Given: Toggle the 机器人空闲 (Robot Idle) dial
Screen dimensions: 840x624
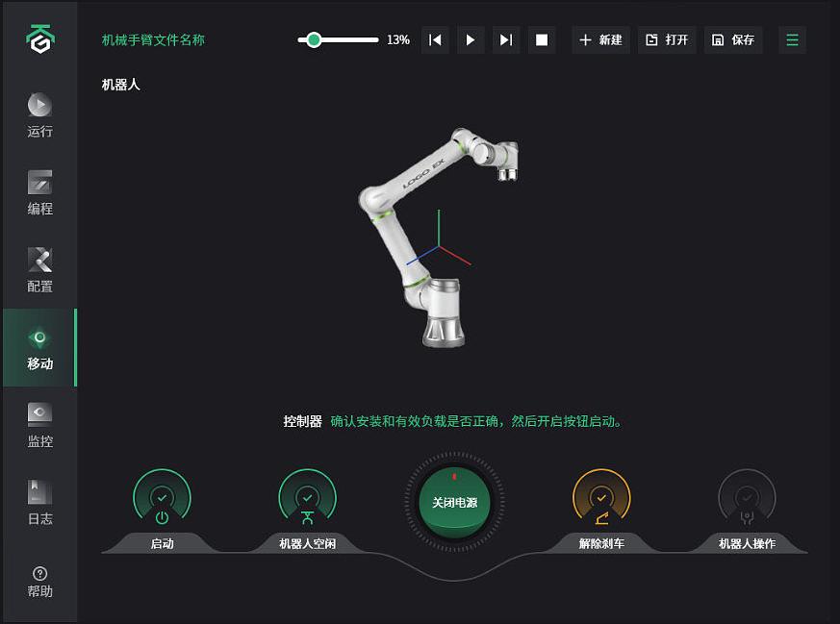Looking at the screenshot, I should tap(307, 498).
